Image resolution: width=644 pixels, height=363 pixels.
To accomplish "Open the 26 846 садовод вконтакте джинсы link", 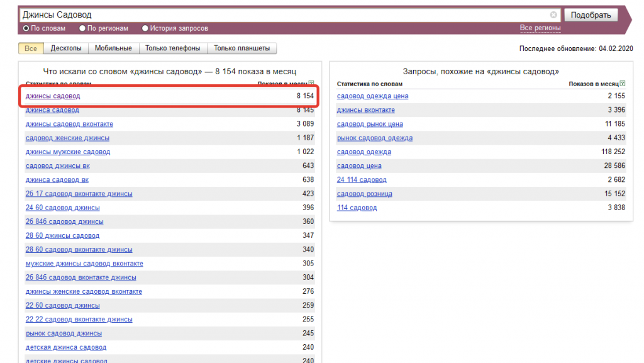I will click(x=81, y=277).
